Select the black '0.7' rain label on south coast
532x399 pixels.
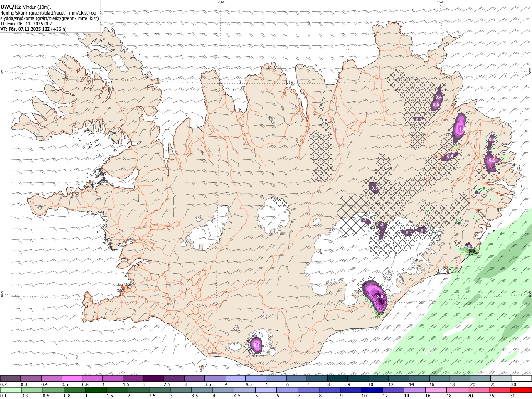pos(381,314)
